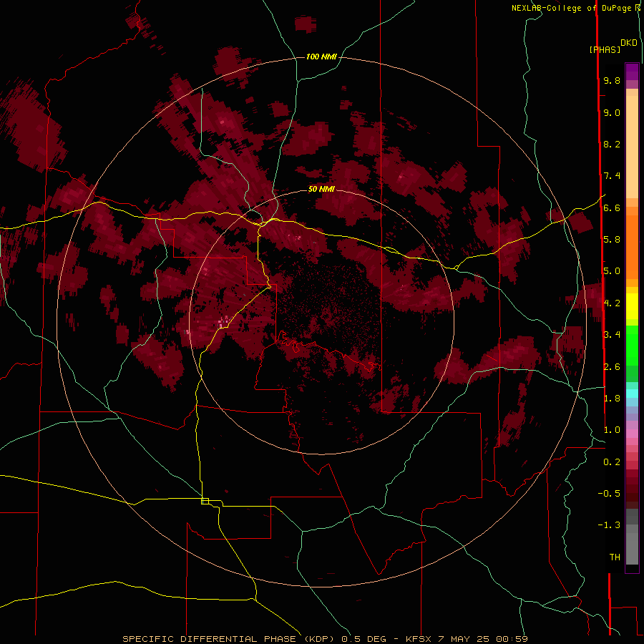Click the 50 NMI range ring label

click(x=321, y=189)
